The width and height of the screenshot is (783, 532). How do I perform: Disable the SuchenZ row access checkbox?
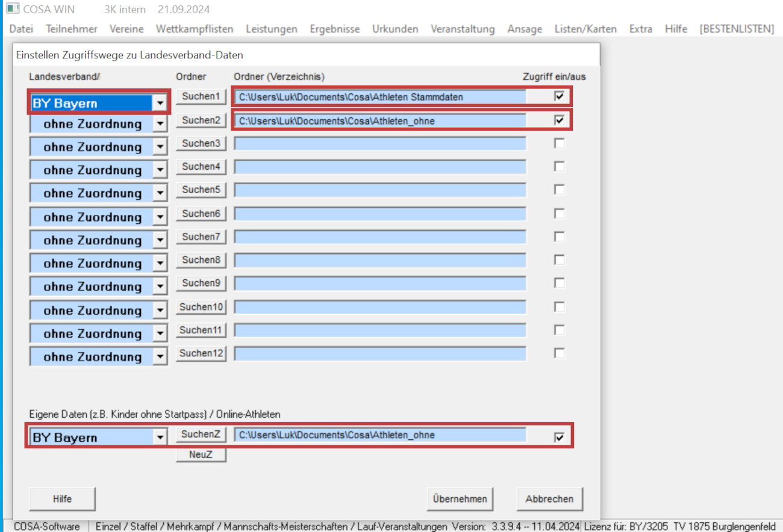click(x=560, y=437)
